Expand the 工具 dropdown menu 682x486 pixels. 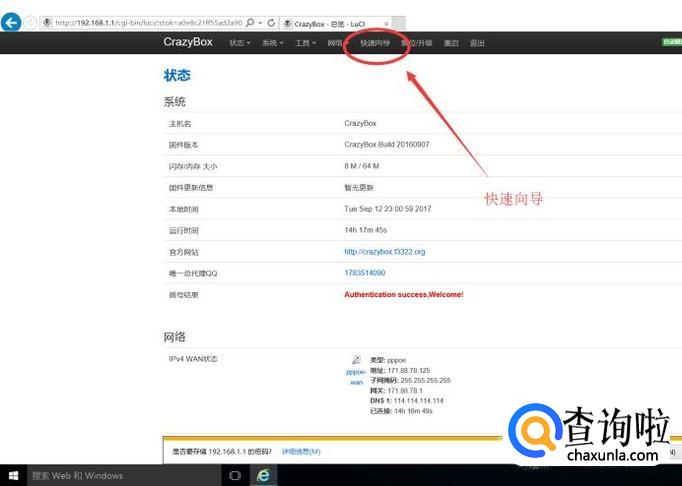click(306, 43)
